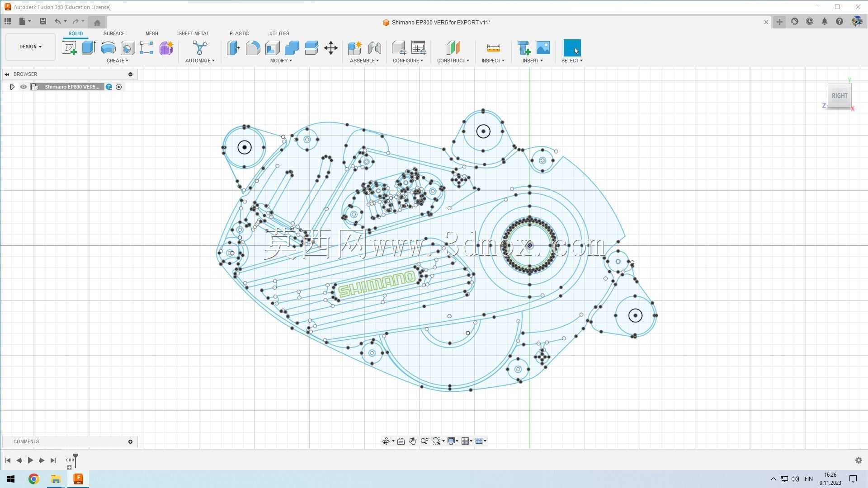868x488 pixels.
Task: Switch to the SURFACE tab
Action: 114,33
